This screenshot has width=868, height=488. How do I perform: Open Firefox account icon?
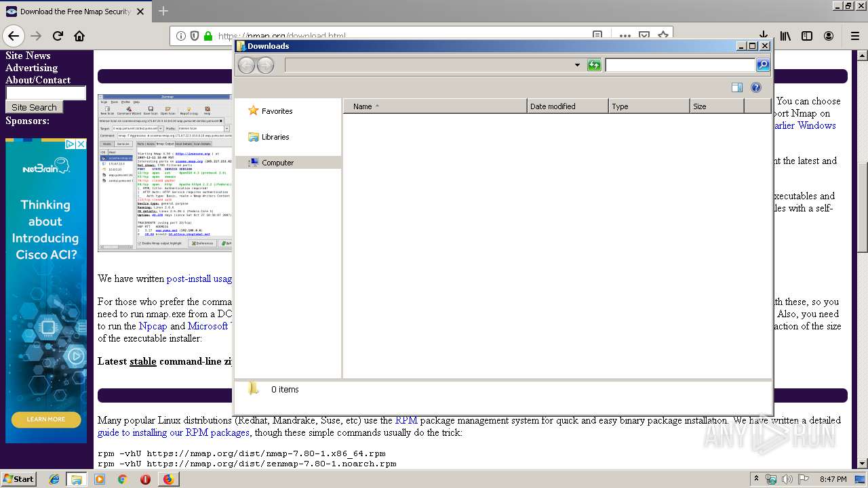pyautogui.click(x=829, y=36)
